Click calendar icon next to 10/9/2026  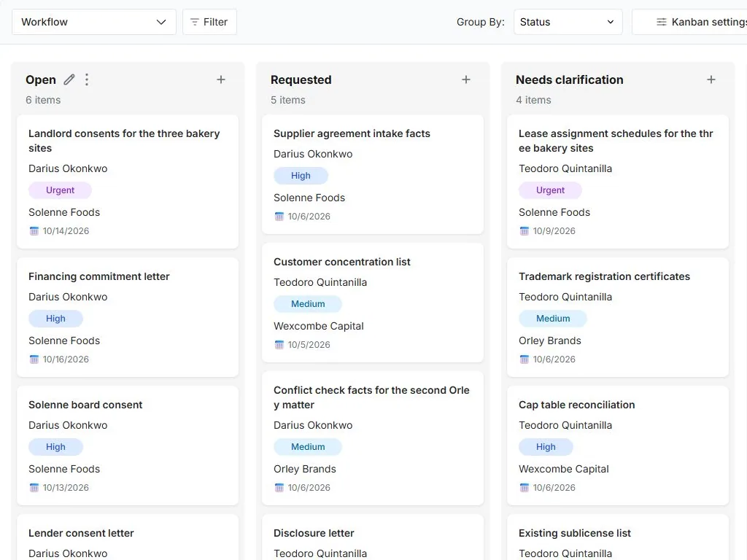click(524, 231)
